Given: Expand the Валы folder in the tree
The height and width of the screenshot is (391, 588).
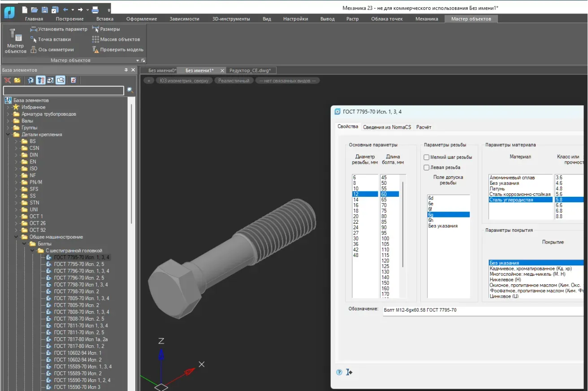Looking at the screenshot, I should (8, 121).
